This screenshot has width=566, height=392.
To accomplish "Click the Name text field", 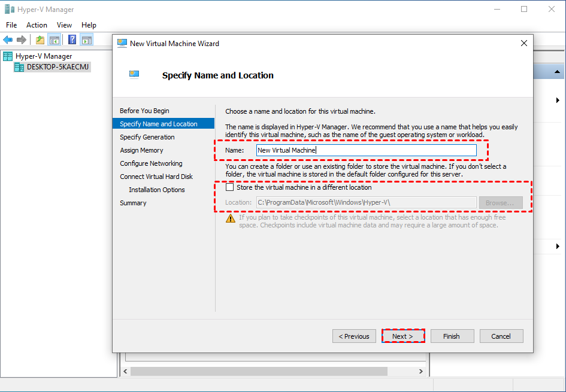I will [367, 150].
